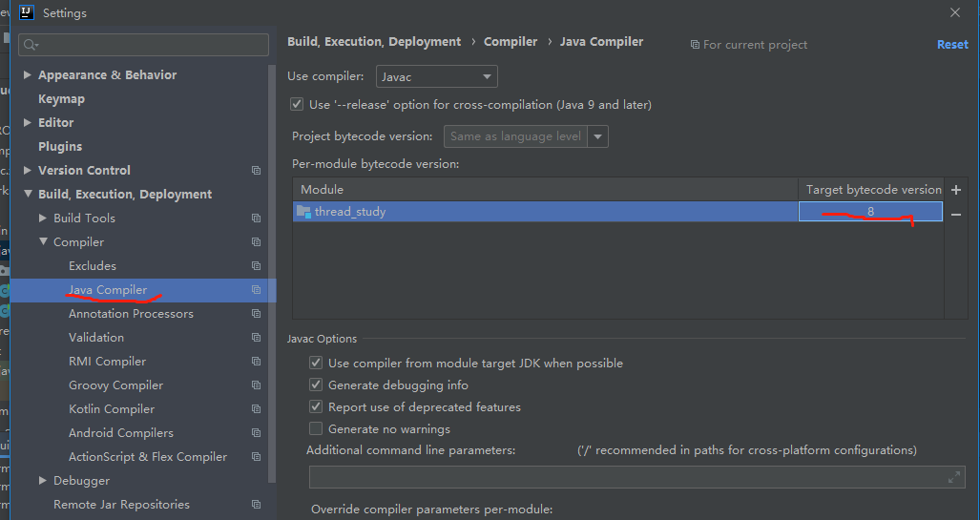980x520 pixels.
Task: Expand the Build Tools node
Action: [x=43, y=218]
